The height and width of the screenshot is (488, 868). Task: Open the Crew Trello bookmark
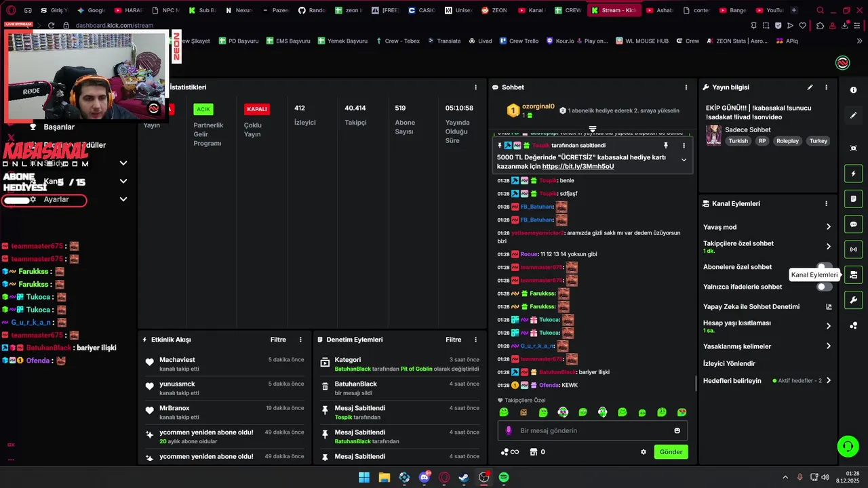(x=519, y=41)
